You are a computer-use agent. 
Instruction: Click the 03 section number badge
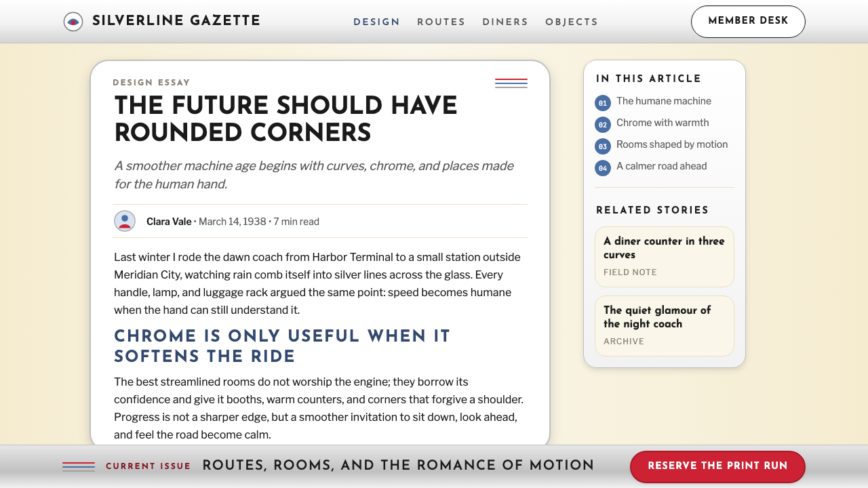pos(603,146)
